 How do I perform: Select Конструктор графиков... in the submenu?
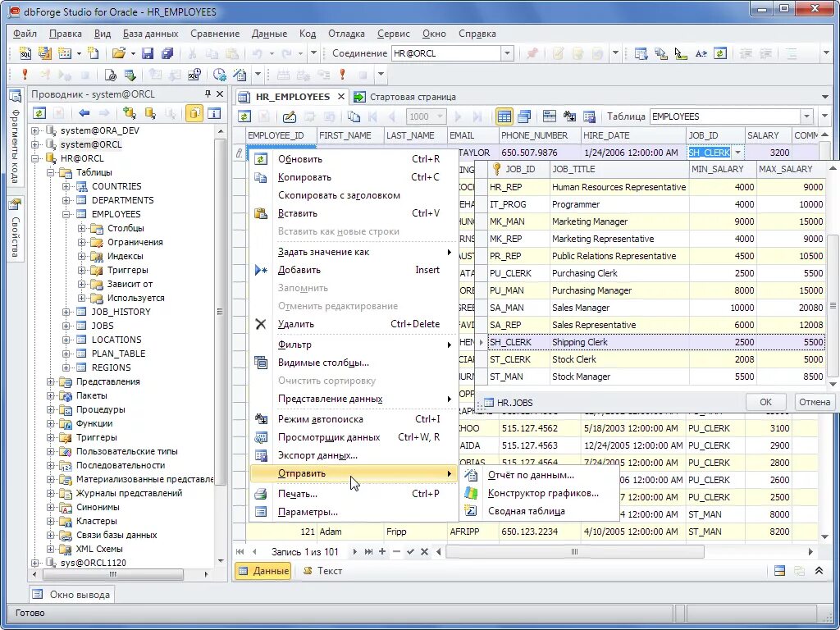point(539,493)
